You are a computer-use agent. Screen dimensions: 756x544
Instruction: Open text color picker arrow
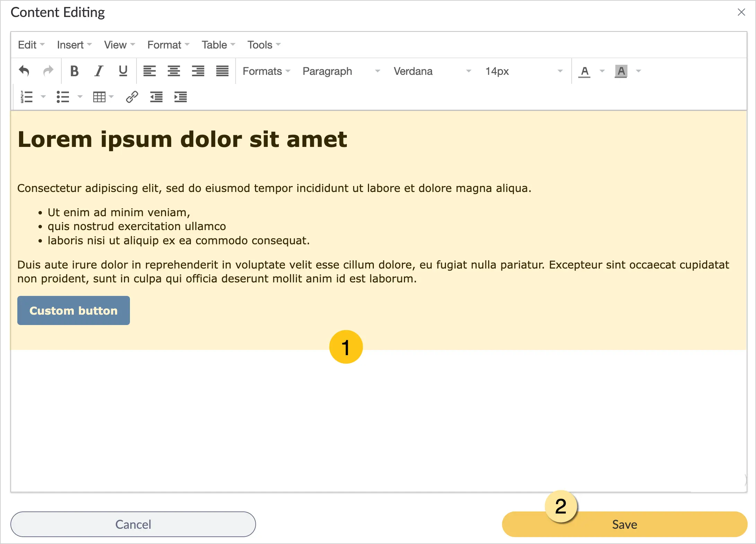(x=602, y=71)
